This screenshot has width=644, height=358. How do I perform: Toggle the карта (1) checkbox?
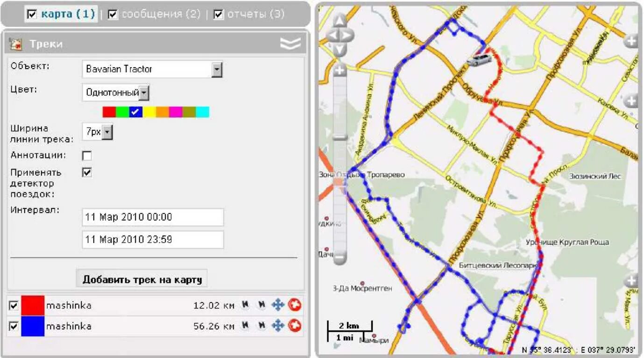pos(32,14)
